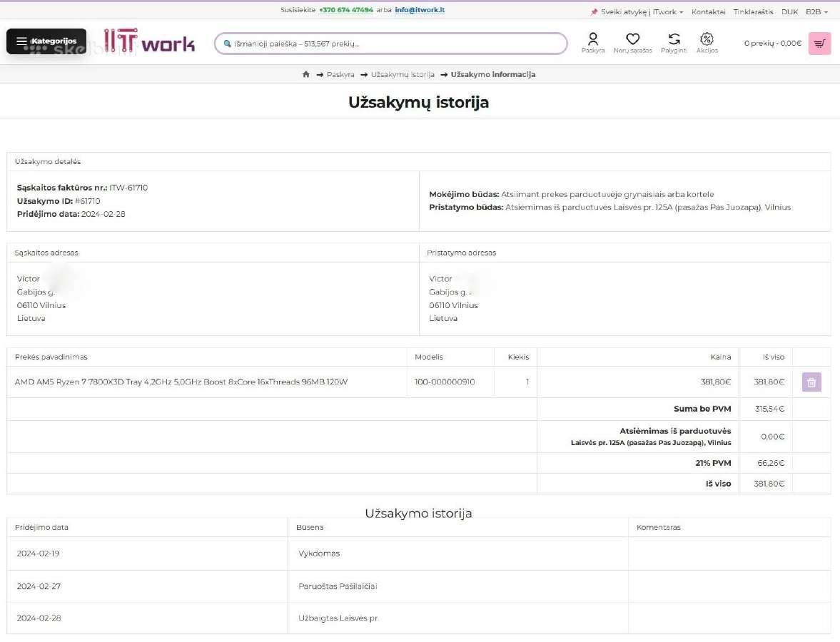
Task: Open the Palyginti compare icon
Action: [674, 43]
